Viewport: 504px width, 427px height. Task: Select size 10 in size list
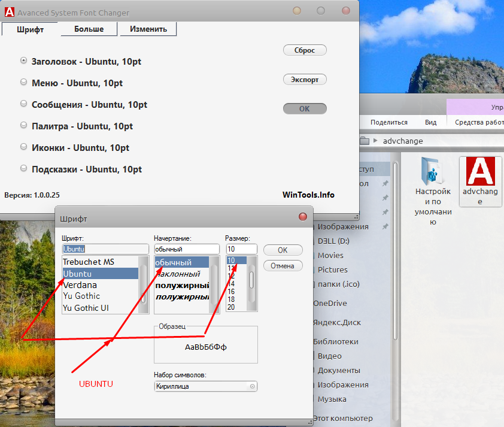coord(236,260)
